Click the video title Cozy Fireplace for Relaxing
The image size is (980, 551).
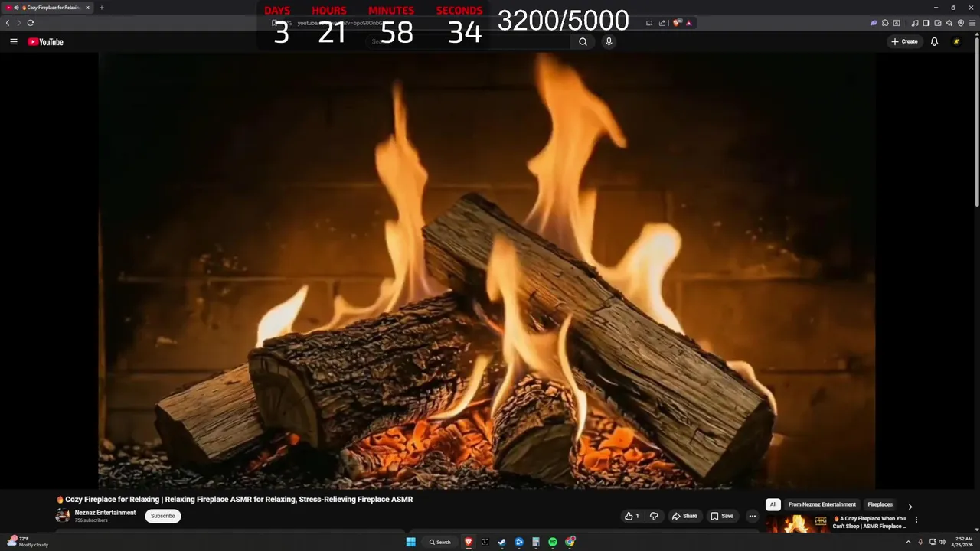tap(234, 500)
